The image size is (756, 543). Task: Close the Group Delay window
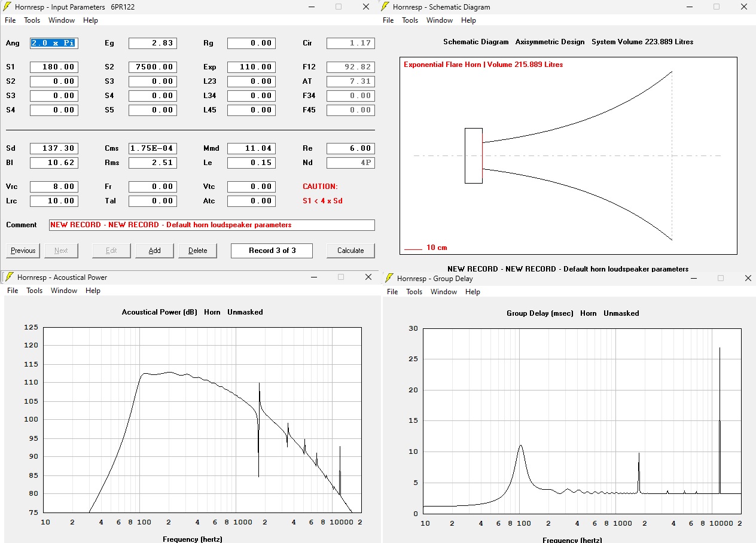coord(748,278)
